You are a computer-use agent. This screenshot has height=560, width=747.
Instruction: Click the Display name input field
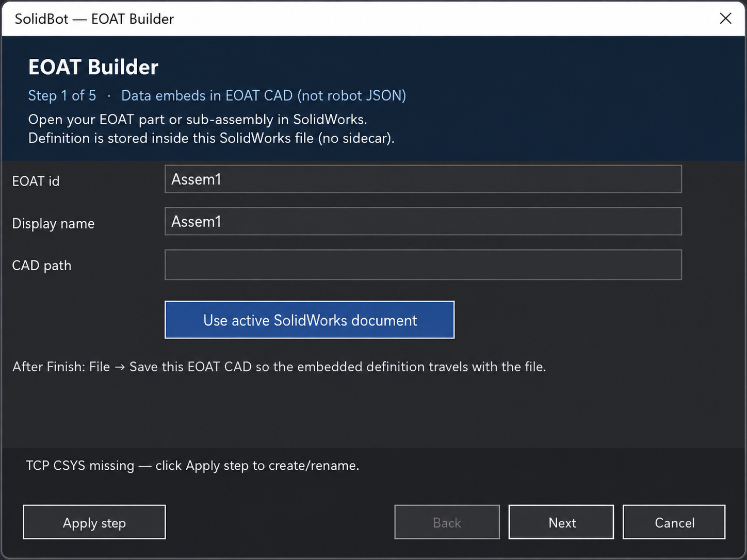click(423, 221)
